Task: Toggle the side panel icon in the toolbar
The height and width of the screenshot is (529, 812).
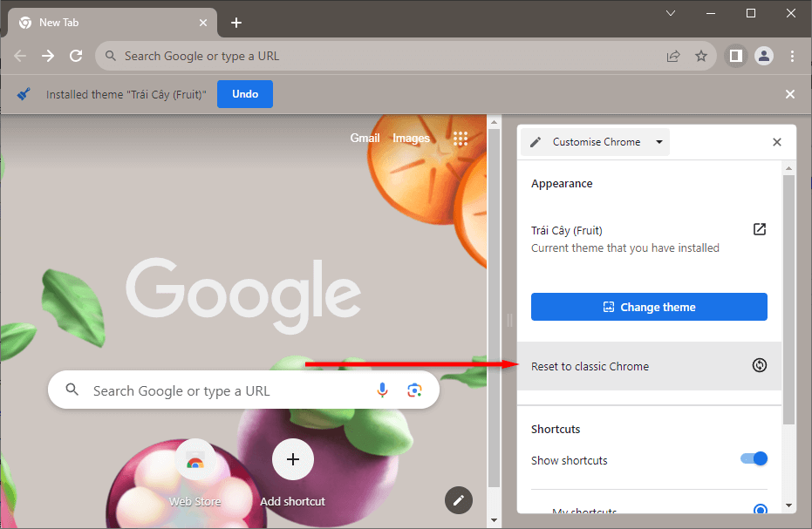Action: [736, 56]
